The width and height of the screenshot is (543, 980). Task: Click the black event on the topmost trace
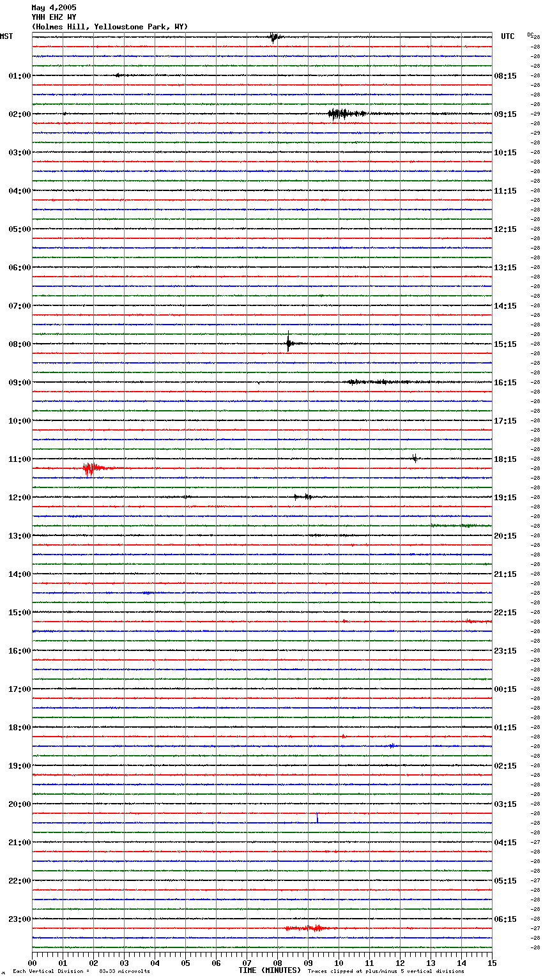[274, 37]
